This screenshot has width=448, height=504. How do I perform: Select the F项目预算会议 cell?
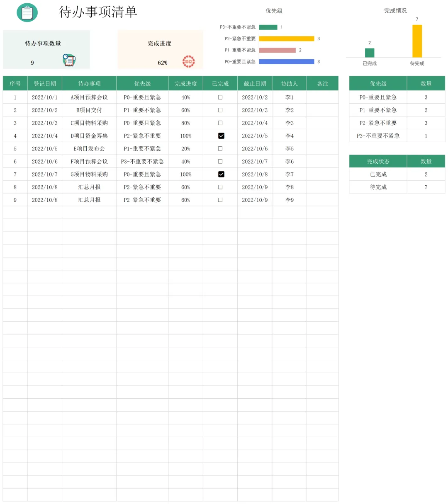coord(89,161)
